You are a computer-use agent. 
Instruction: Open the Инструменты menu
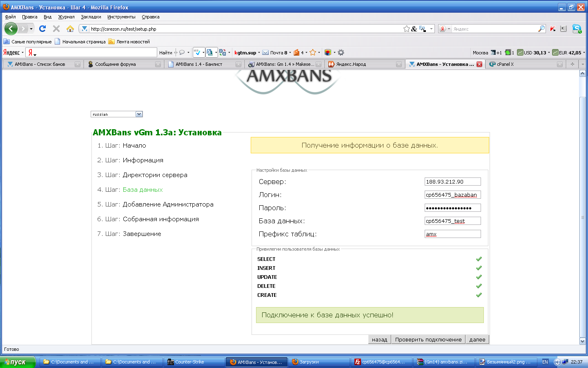(121, 17)
